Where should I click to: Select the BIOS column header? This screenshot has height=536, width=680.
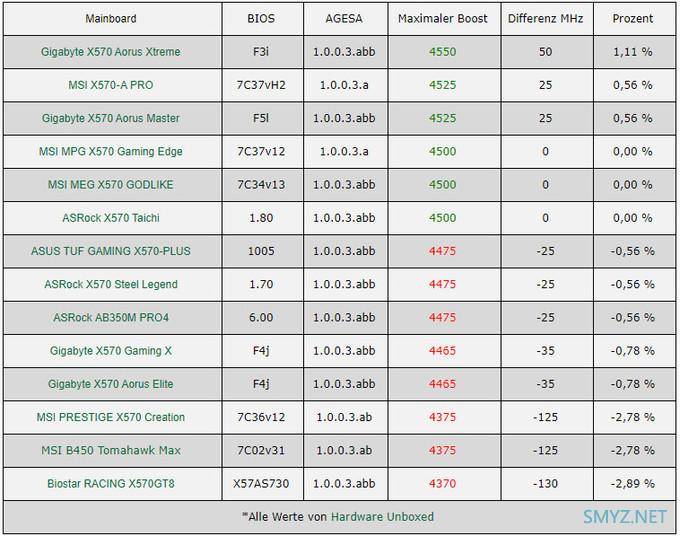click(261, 19)
